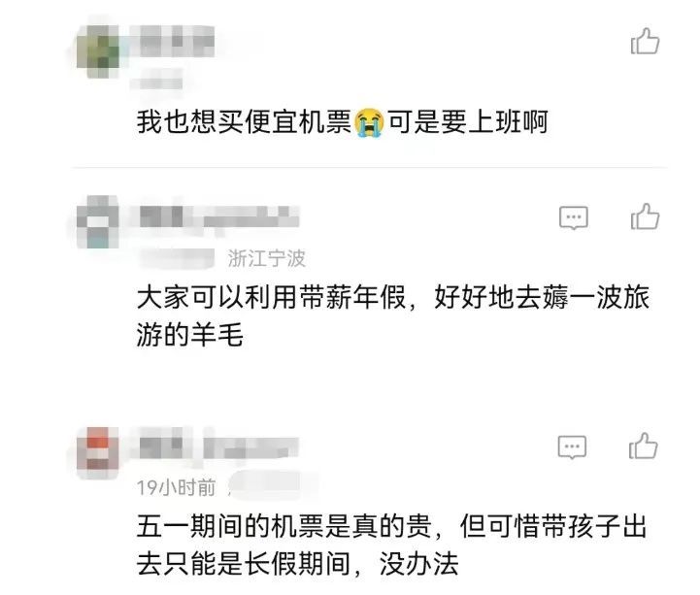
Task: Click the crying emoji in the first comment
Action: pos(369,122)
